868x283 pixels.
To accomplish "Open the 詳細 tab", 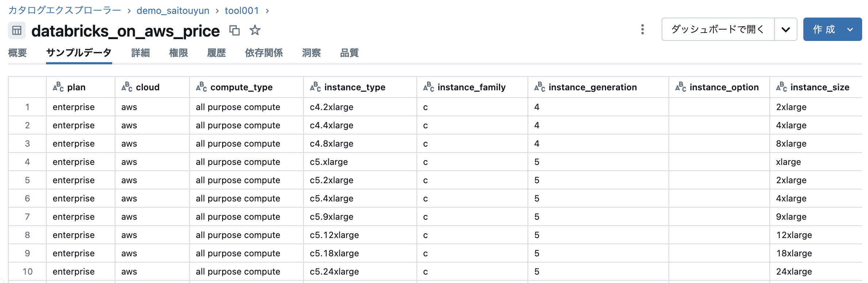I will [141, 53].
